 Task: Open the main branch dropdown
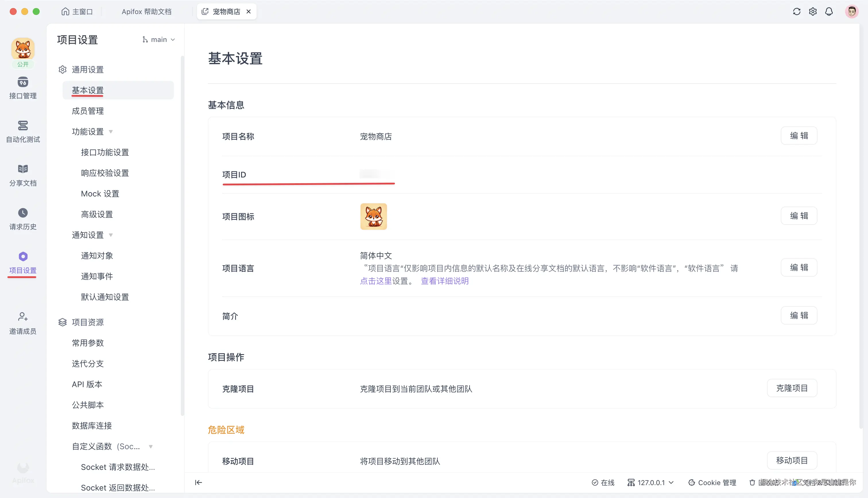(x=159, y=40)
